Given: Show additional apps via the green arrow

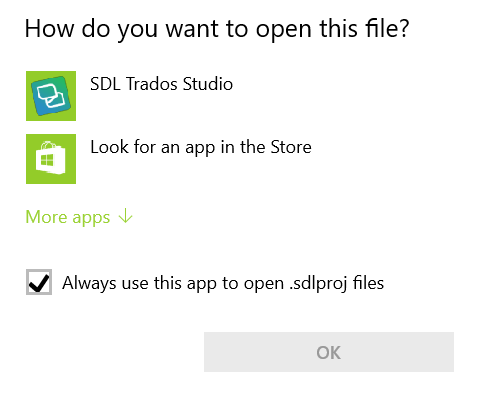Looking at the screenshot, I should tap(126, 216).
